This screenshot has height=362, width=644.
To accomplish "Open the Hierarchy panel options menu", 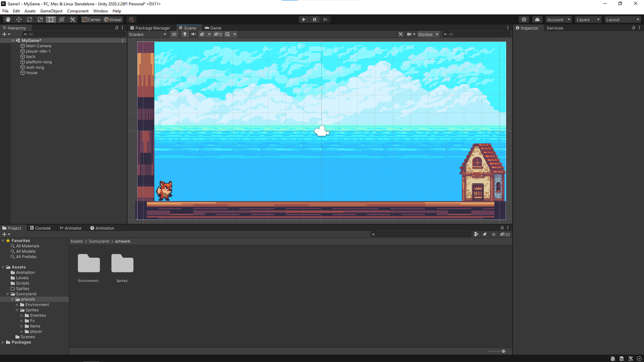I will click(x=122, y=28).
